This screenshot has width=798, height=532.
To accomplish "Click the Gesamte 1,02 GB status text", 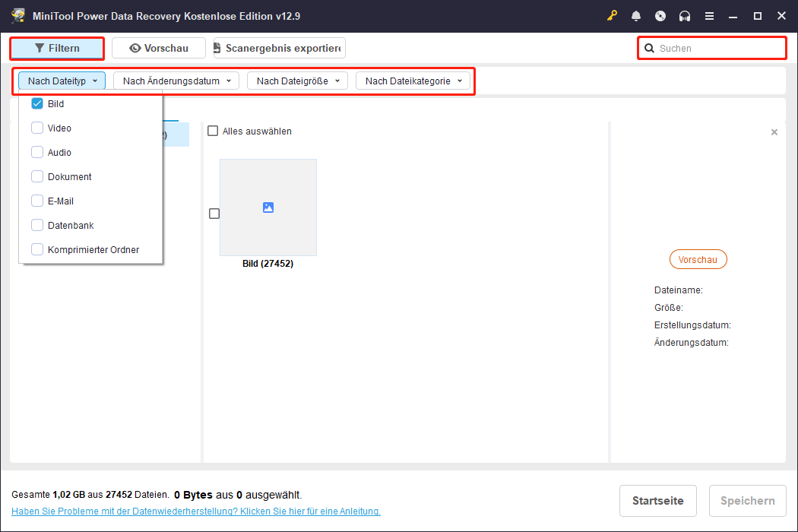I will click(90, 495).
